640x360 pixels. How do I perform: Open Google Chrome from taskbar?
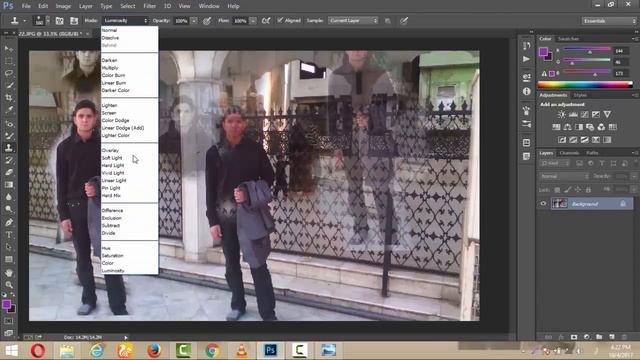(x=212, y=350)
